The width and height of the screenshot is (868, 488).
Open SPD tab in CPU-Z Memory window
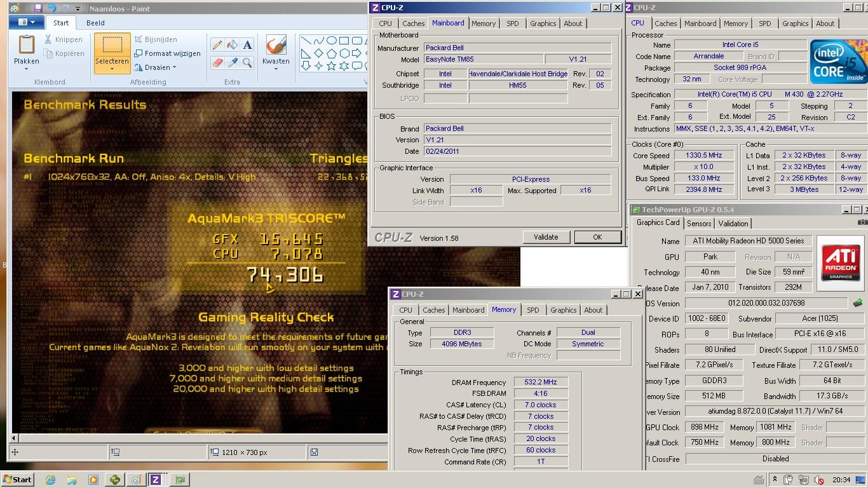tap(532, 310)
